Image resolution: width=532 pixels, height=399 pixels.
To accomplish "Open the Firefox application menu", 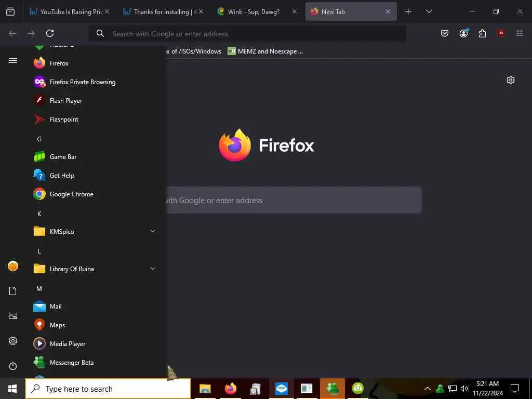I will [x=520, y=33].
